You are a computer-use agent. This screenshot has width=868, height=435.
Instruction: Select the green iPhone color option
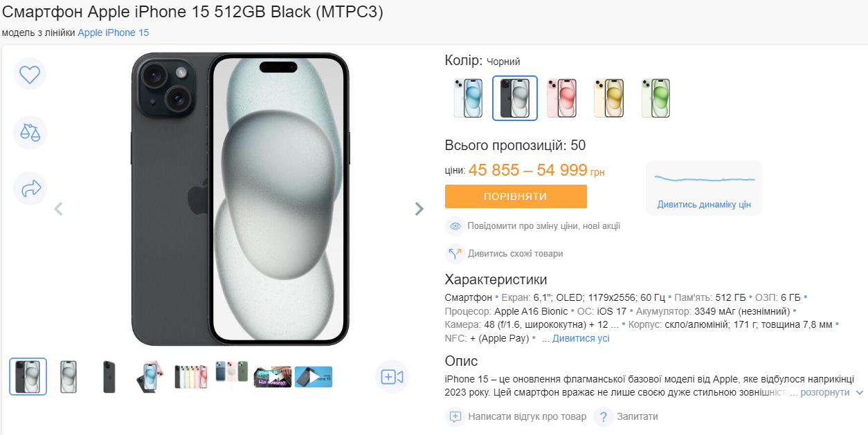point(655,98)
